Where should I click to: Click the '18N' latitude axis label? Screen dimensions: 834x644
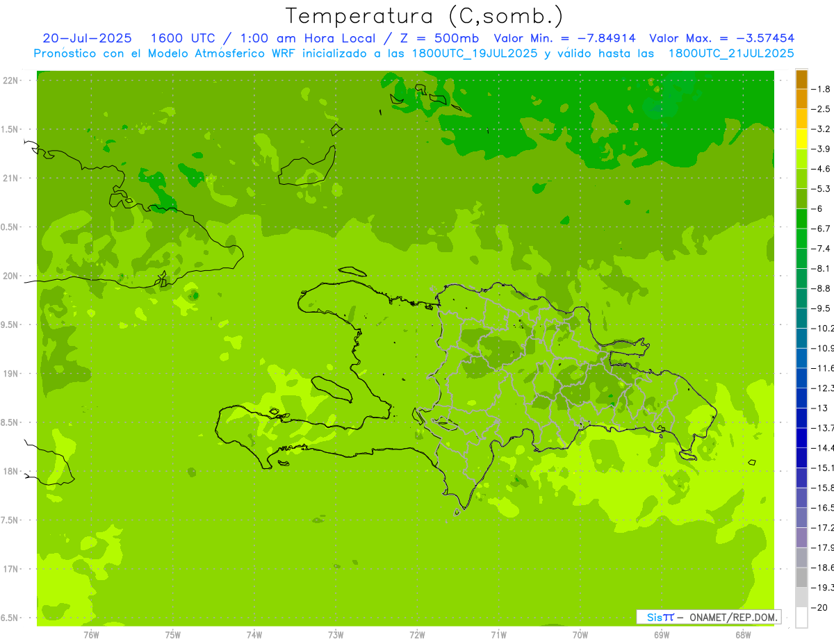pyautogui.click(x=12, y=472)
